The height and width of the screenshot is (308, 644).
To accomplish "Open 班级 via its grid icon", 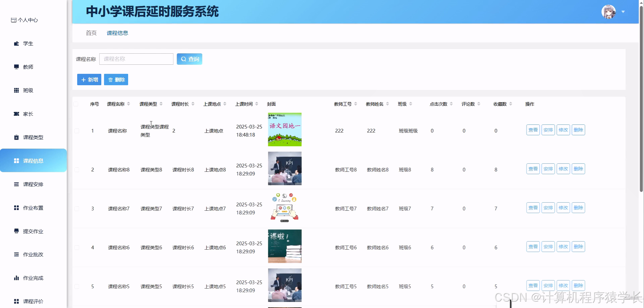I will pyautogui.click(x=16, y=90).
